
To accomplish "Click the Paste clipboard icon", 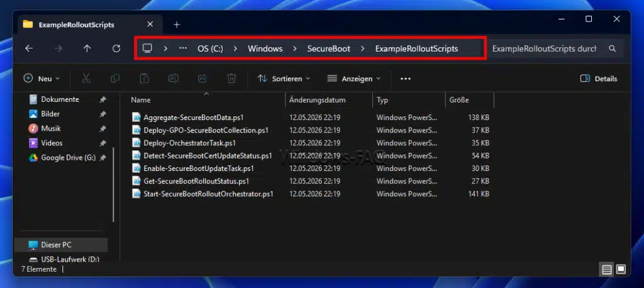I will pyautogui.click(x=144, y=79).
